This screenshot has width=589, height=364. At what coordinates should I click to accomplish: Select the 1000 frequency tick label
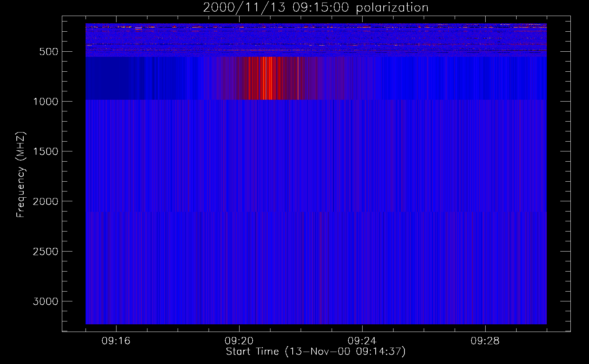pos(46,102)
